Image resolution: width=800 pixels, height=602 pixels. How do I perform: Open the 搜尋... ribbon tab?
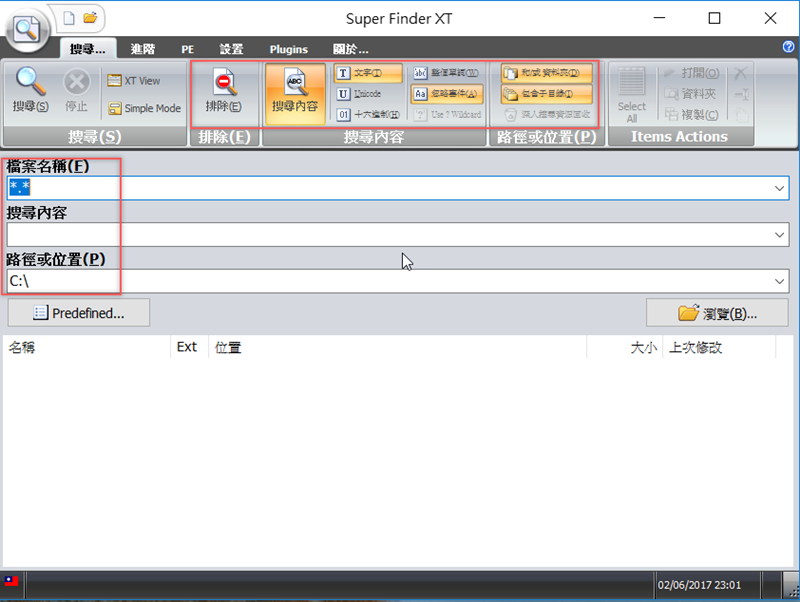[x=88, y=49]
